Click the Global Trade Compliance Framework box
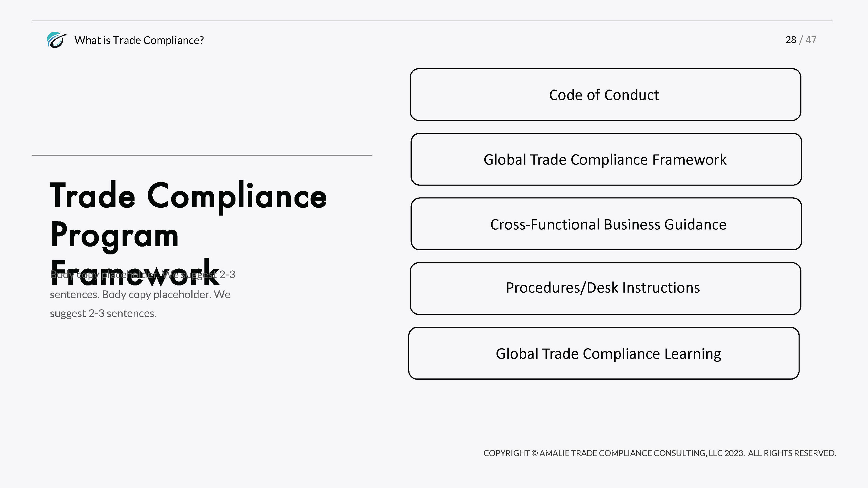 coord(606,159)
